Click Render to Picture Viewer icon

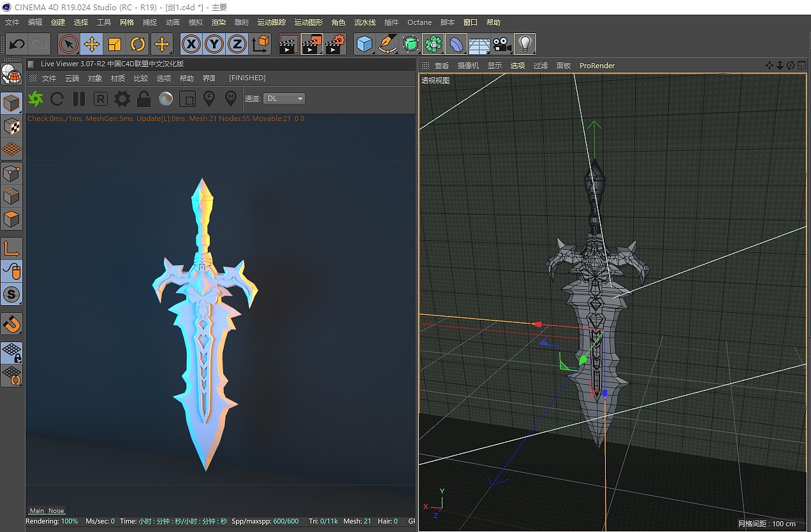click(312, 44)
